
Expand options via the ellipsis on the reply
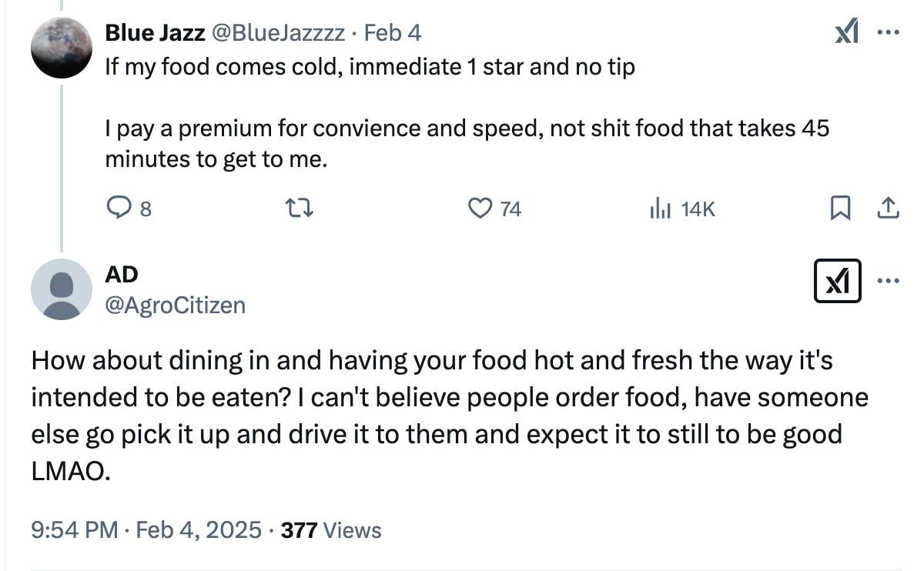889,282
